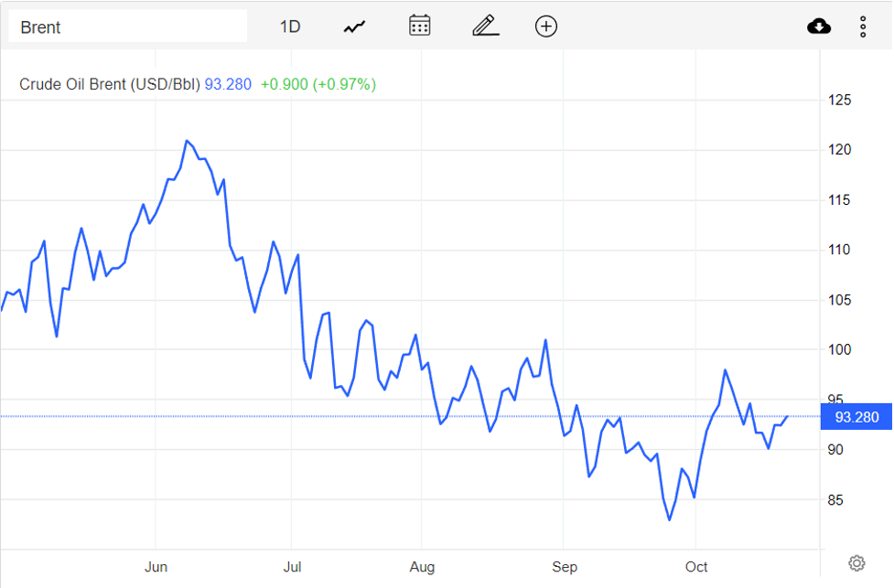Open the calendar date range picker

pyautogui.click(x=419, y=26)
